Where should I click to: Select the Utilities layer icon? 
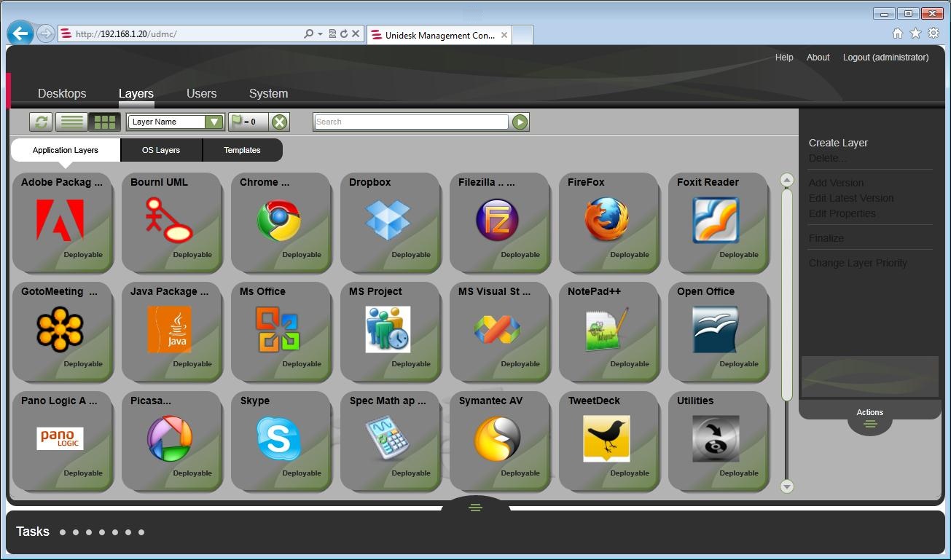(716, 438)
